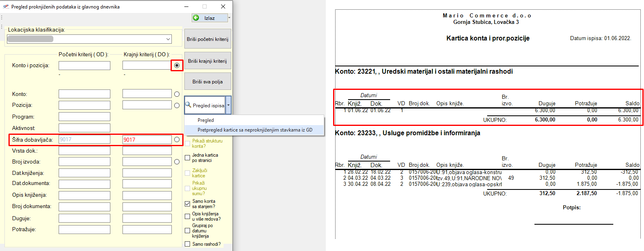
Task: Enable Jedna kartica po stranici checkbox
Action: pos(187,158)
